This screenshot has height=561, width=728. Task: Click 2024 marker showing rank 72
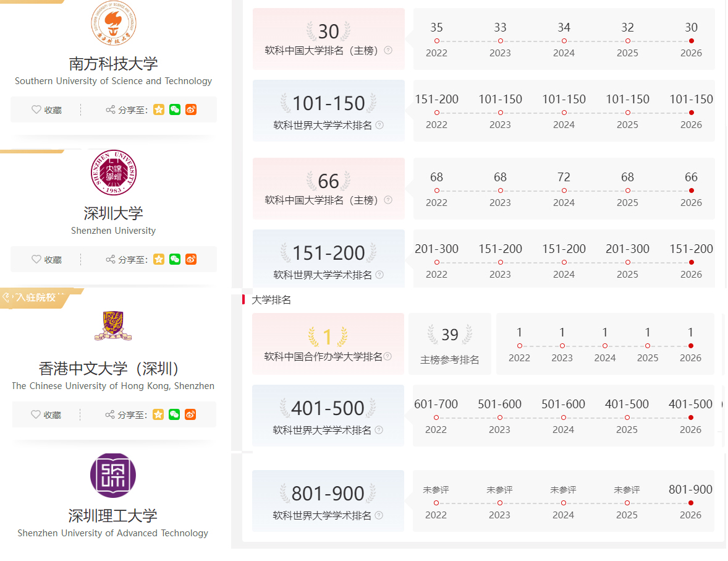click(564, 191)
